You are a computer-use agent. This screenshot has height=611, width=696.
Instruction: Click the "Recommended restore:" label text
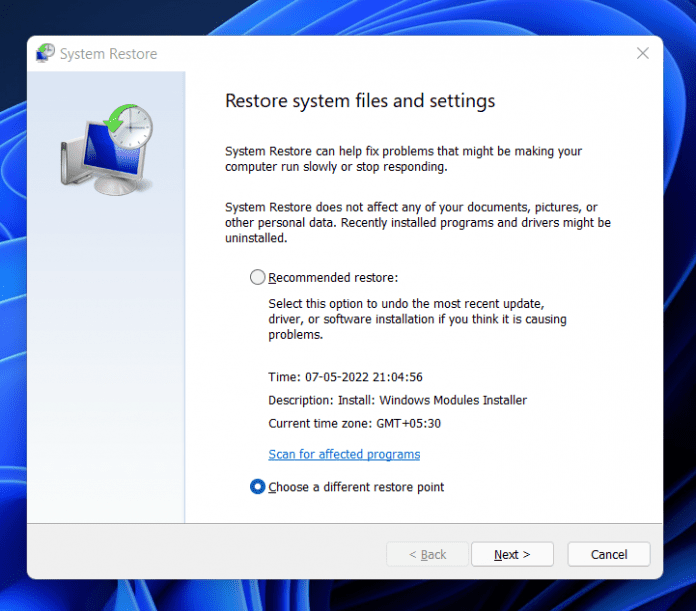click(333, 277)
